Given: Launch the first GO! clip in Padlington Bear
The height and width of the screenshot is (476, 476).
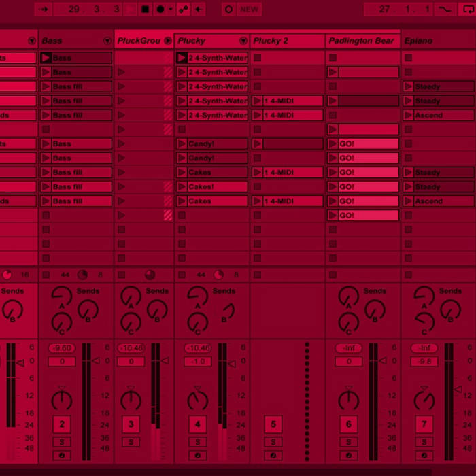Looking at the screenshot, I should 333,144.
